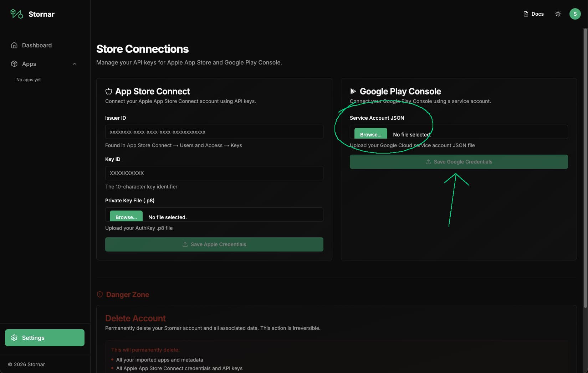Focus the Issuer ID input field
The image size is (588, 373).
pos(214,132)
